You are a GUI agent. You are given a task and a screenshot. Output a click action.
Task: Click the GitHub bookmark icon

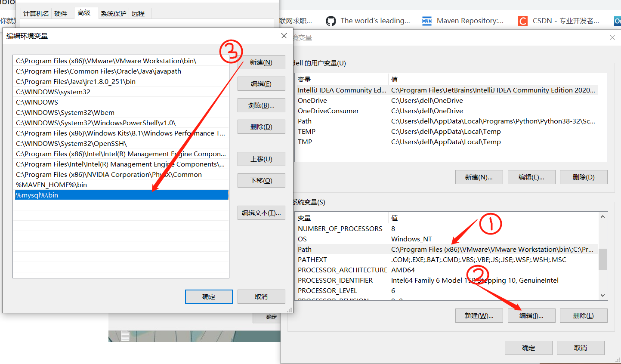coord(331,21)
